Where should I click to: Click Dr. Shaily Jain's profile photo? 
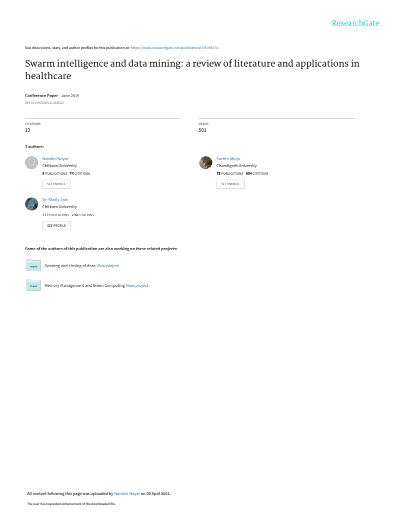(x=32, y=204)
